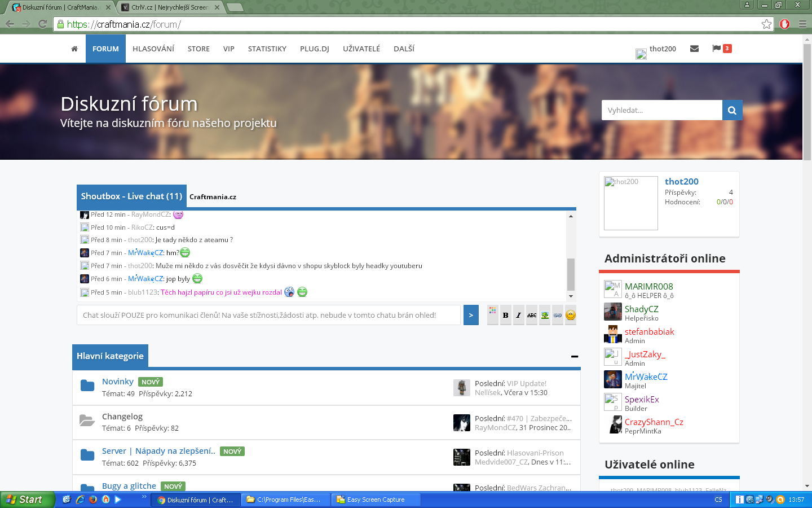Viewport: 812px width, 508px height.
Task: Toggle strikethrough in shoutbox toolbar
Action: point(532,315)
